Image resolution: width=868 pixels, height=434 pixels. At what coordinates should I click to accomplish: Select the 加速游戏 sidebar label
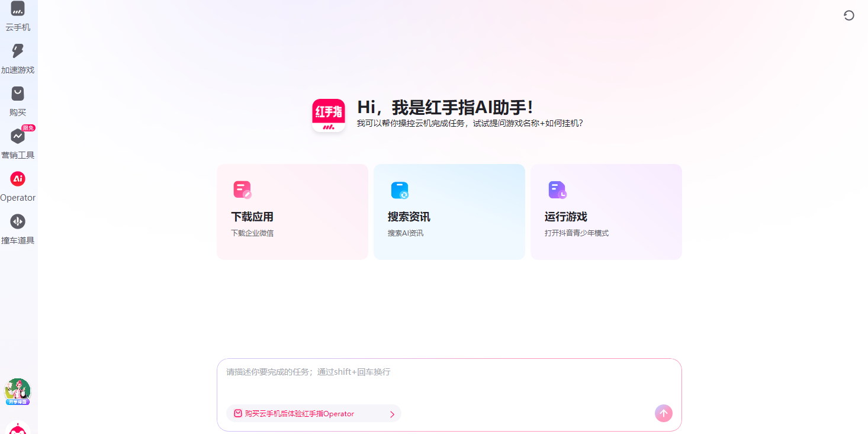tap(18, 70)
